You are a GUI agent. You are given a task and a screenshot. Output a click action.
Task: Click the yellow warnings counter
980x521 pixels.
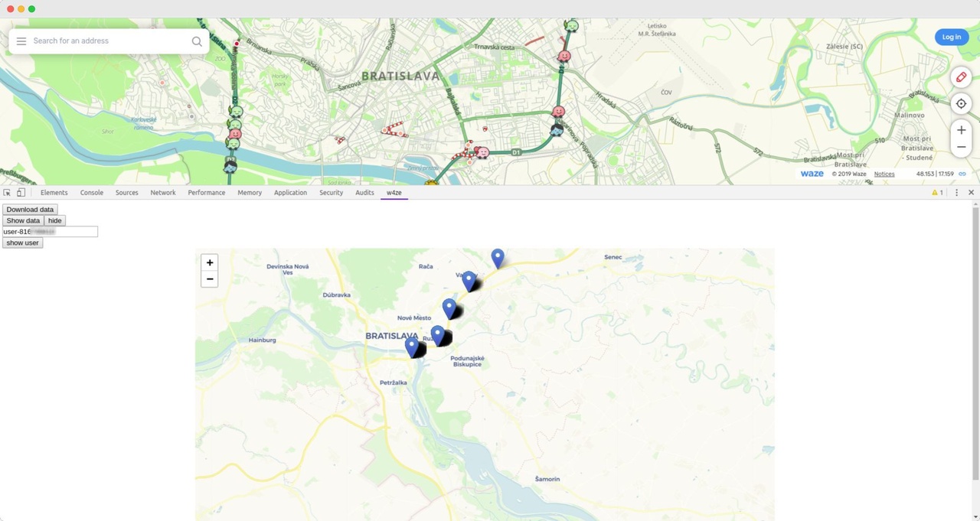[x=937, y=193]
